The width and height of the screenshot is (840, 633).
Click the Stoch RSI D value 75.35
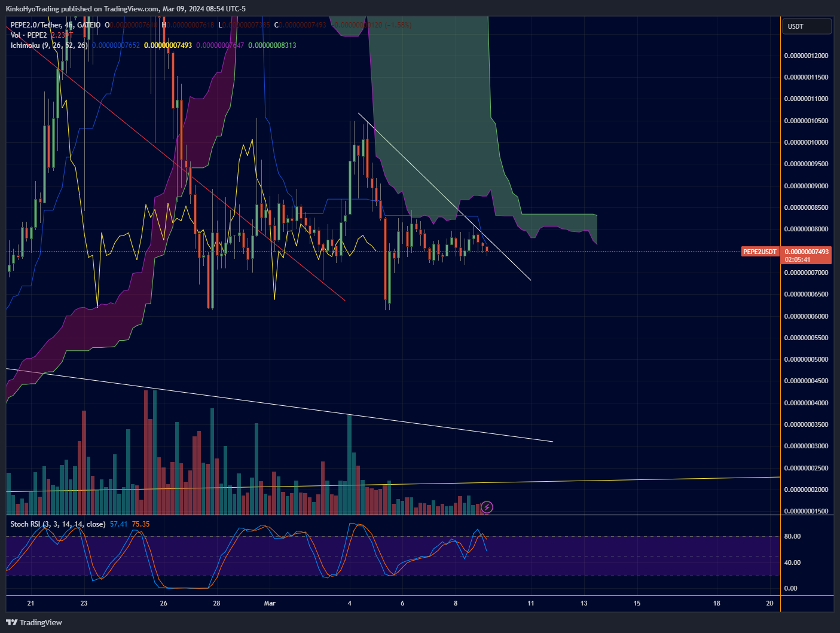(140, 524)
